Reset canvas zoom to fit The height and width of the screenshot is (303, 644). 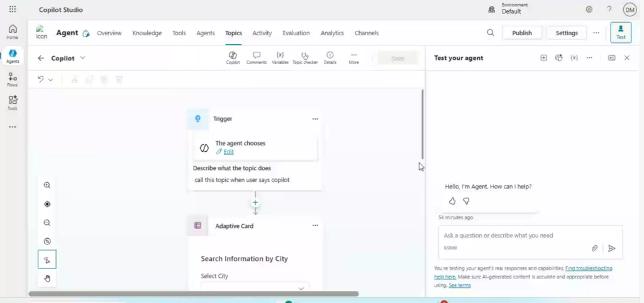point(47,241)
